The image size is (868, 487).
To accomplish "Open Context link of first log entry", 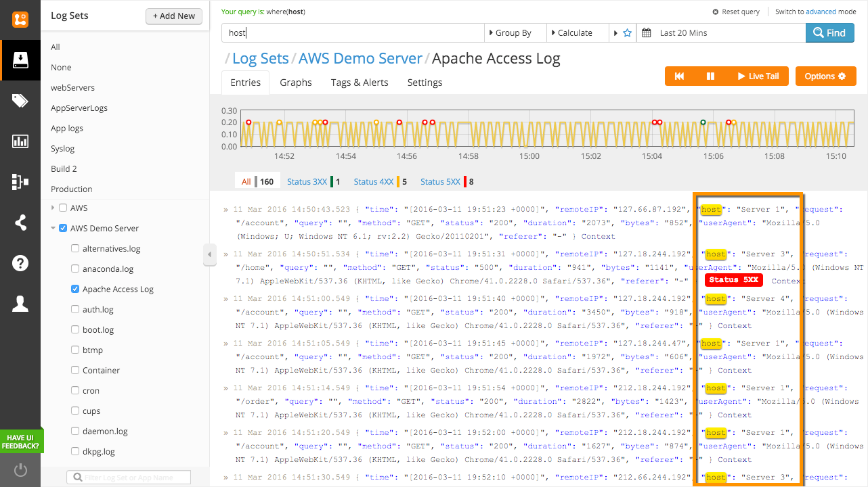I will point(599,237).
